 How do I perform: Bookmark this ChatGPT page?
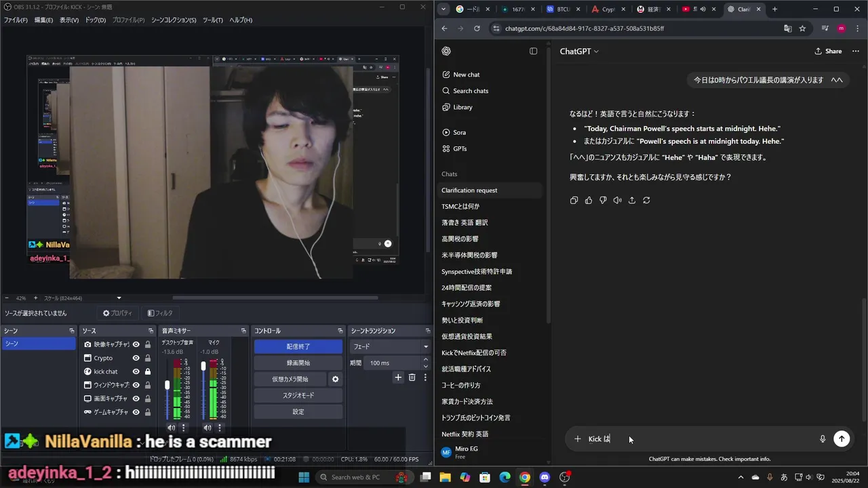802,28
